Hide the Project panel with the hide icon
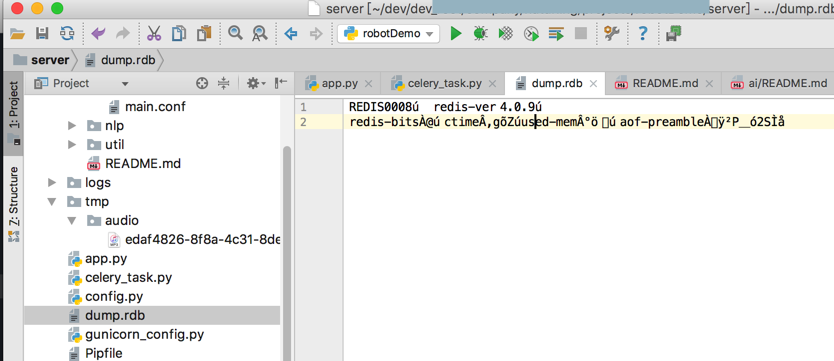Screen dimensions: 834x361 (281, 83)
